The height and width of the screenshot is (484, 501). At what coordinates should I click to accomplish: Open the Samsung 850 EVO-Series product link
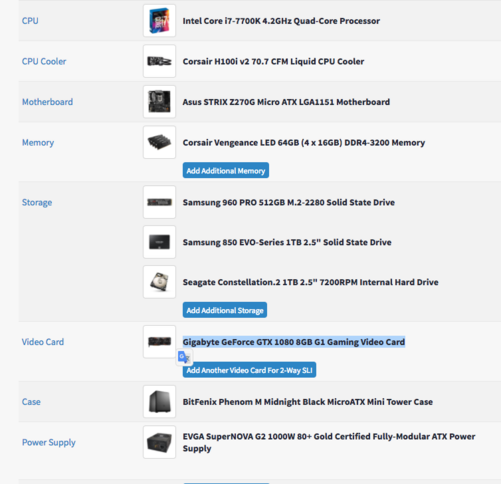(x=287, y=242)
